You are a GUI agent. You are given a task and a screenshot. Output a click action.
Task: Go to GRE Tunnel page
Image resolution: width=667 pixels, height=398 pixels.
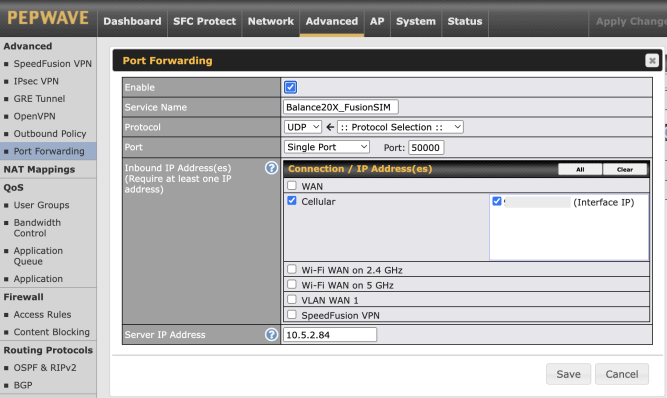[x=39, y=99]
